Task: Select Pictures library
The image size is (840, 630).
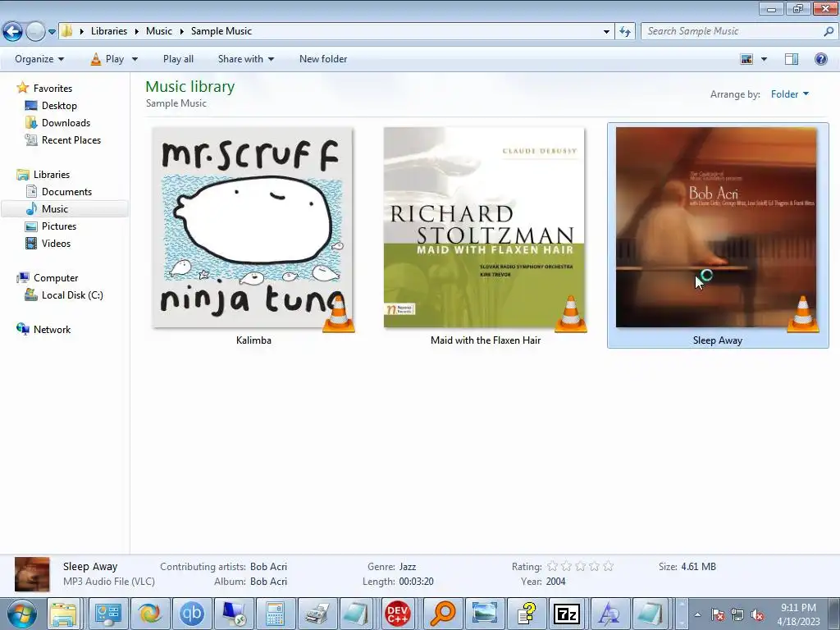Action: coord(59,226)
